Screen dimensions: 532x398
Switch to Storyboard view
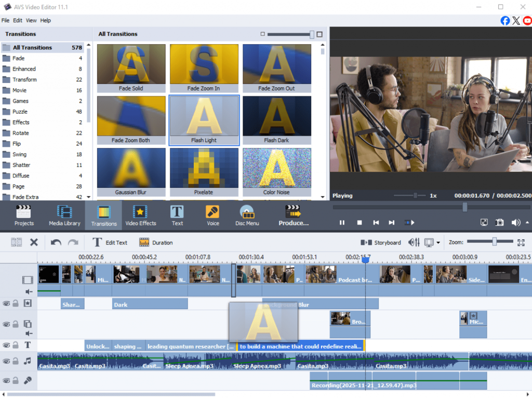tap(381, 242)
